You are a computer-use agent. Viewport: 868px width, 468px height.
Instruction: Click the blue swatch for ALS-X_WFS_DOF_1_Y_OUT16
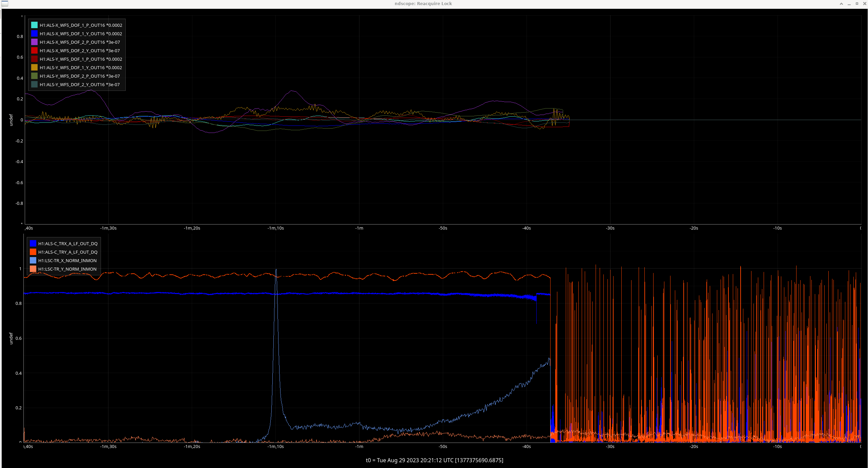(x=34, y=34)
